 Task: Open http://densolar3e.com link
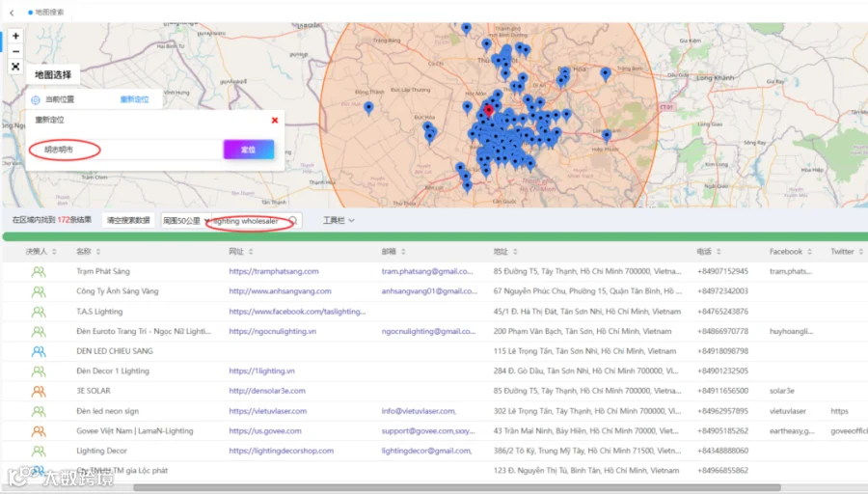[x=267, y=391]
